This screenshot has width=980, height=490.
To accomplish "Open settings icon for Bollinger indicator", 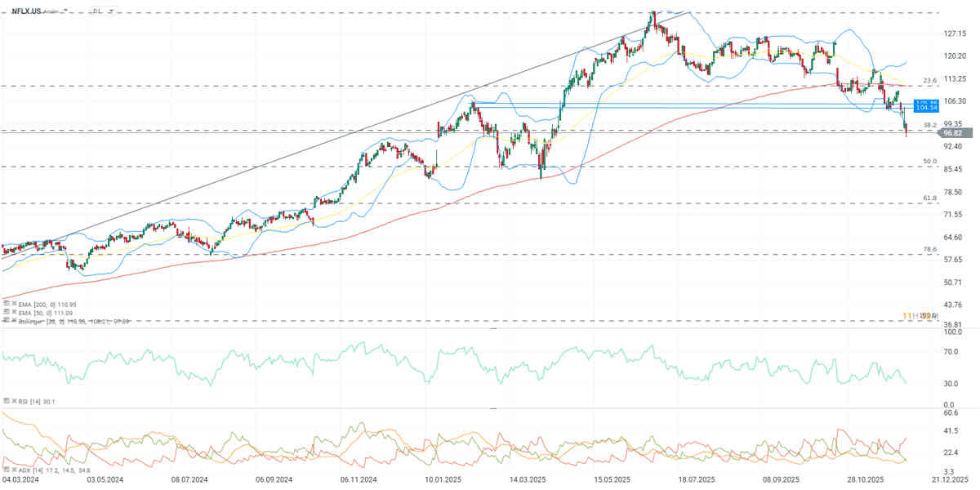I will click(x=7, y=321).
